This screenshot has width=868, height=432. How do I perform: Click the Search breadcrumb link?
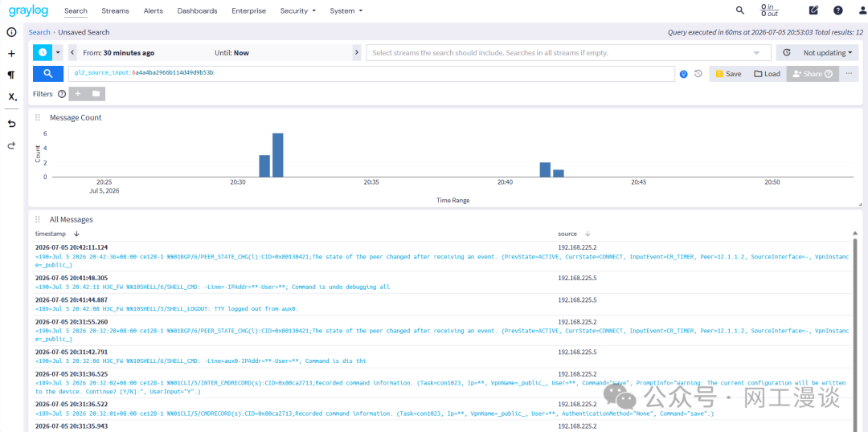pos(39,32)
